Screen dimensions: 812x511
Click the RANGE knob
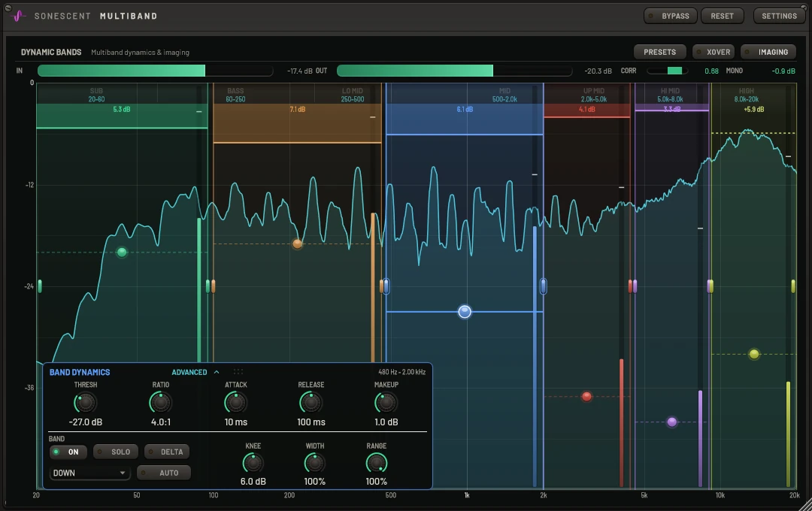pyautogui.click(x=377, y=463)
